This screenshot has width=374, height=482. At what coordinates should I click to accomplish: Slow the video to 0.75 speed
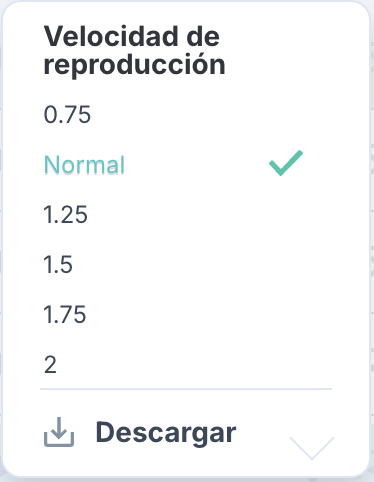(x=186, y=115)
